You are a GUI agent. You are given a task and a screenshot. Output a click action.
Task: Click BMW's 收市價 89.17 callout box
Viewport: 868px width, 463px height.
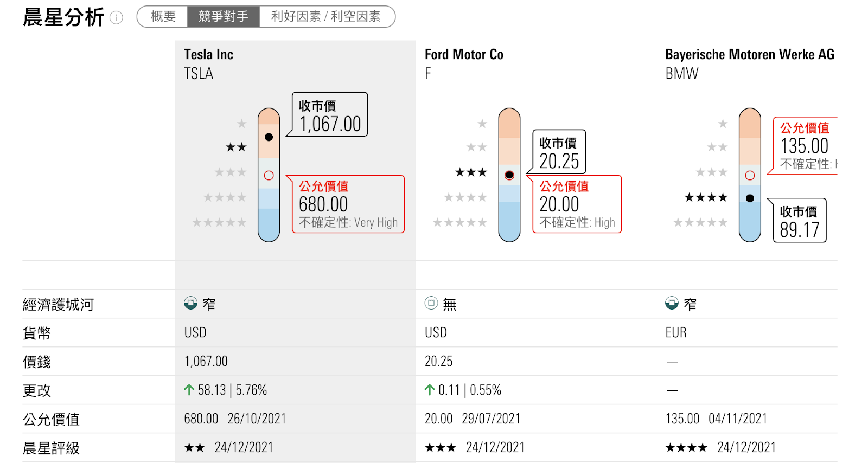click(800, 221)
